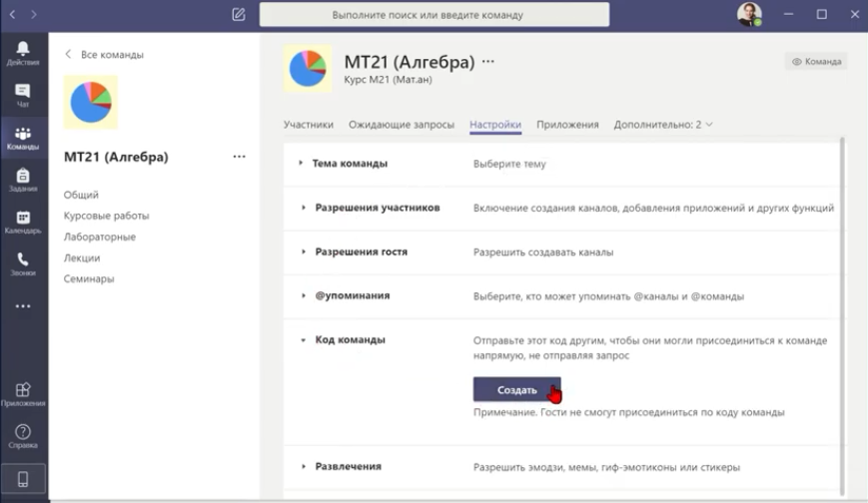Image resolution: width=868 pixels, height=503 pixels.
Task: Click the Создать button to generate code
Action: (517, 389)
